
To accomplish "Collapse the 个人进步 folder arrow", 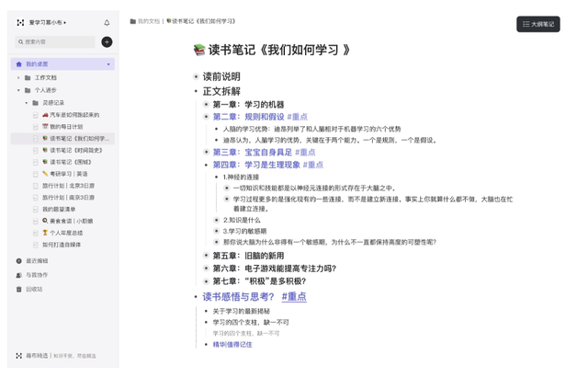I will (18, 90).
